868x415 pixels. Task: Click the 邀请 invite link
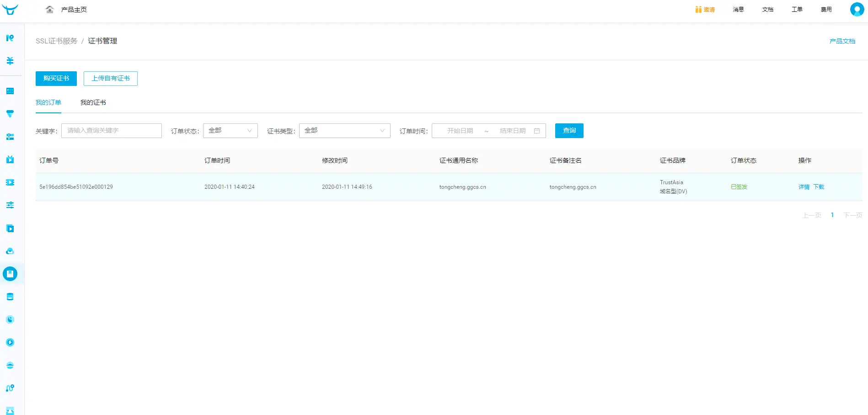click(709, 10)
